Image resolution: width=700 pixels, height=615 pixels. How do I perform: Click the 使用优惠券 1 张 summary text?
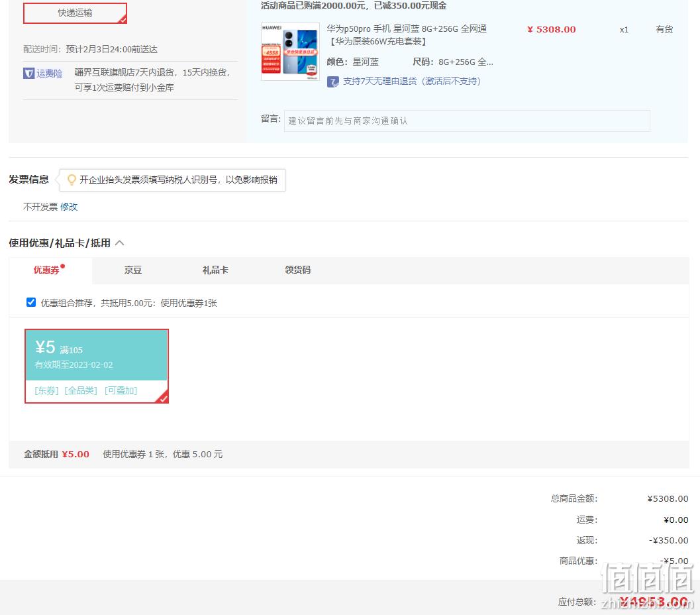point(163,454)
